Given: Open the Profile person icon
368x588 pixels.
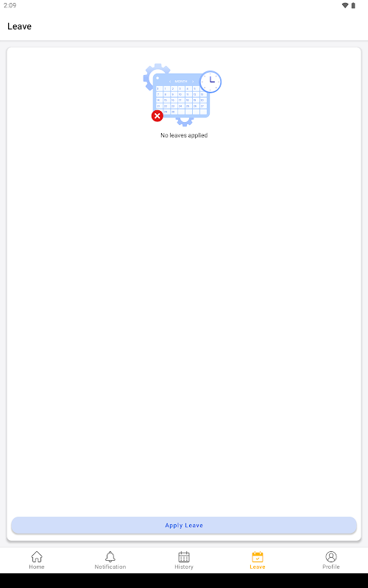Looking at the screenshot, I should [x=330, y=556].
